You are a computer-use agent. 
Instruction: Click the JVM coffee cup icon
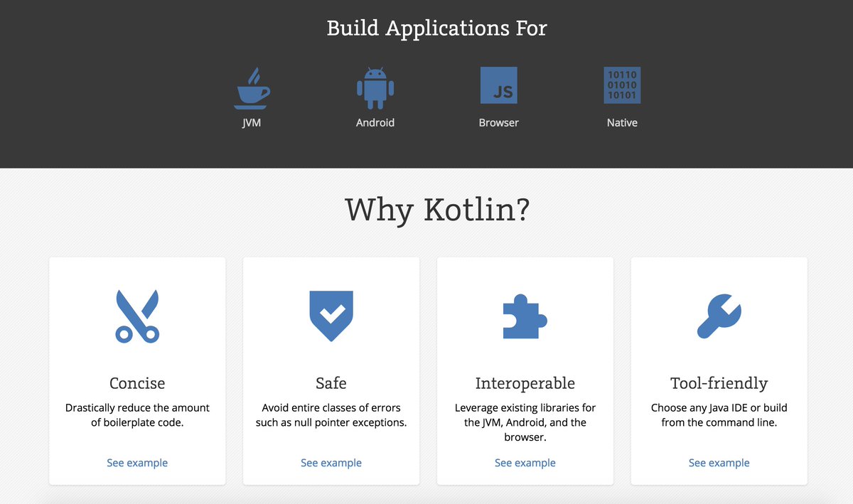tap(252, 87)
